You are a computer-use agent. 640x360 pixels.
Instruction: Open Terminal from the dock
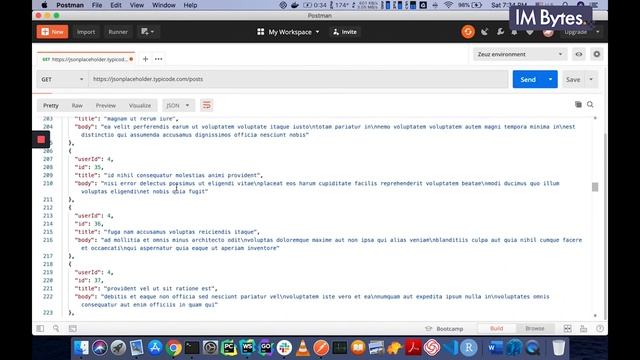(192, 348)
